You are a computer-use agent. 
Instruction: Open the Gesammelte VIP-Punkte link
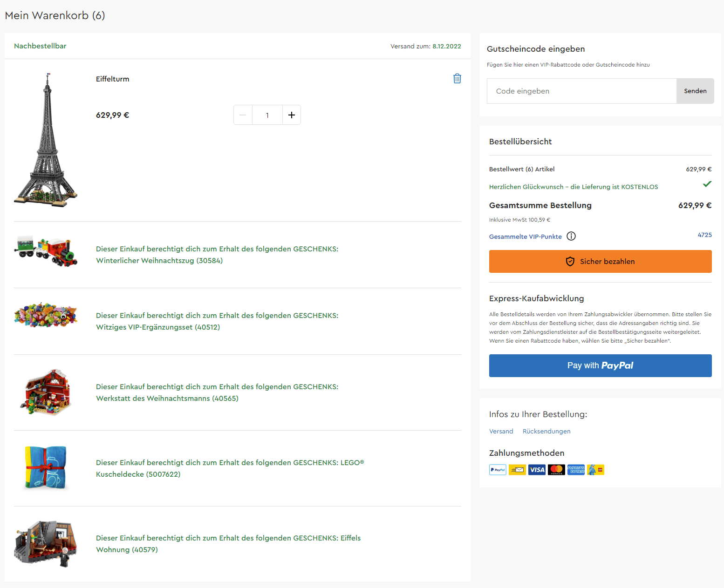click(x=526, y=237)
